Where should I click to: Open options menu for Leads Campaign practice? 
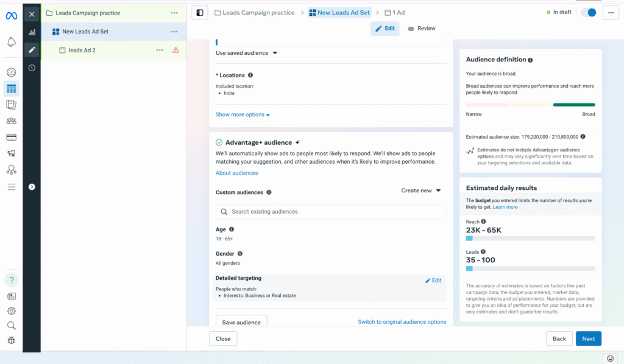click(x=174, y=13)
